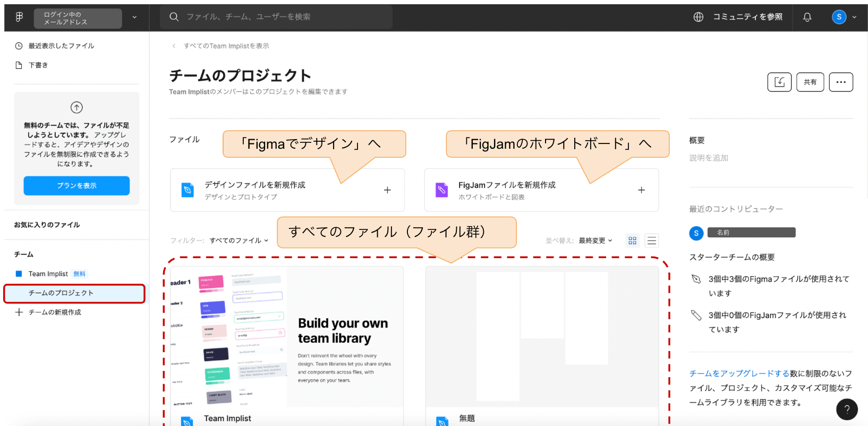Click FigJamファイルを新規作成 card

pos(541,190)
